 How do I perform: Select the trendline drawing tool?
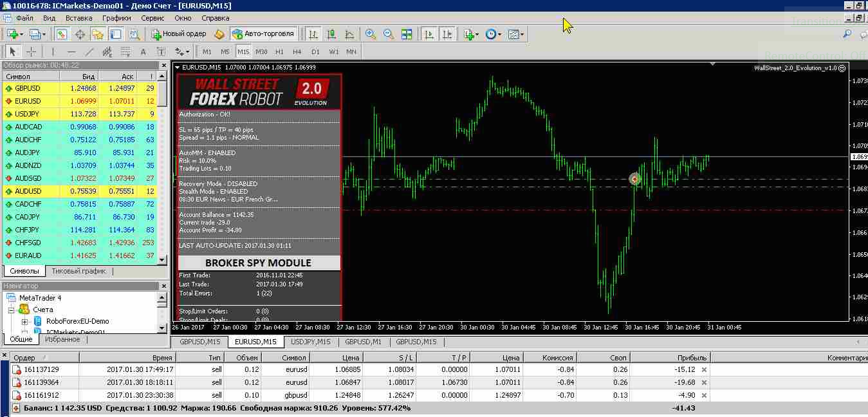click(89, 52)
